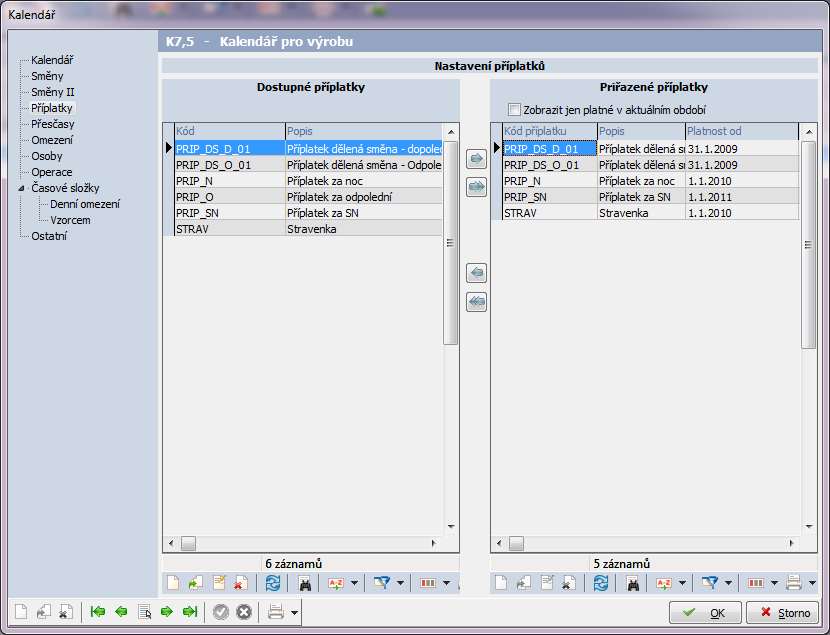
Task: Open the print dropdown arrow in bottom toolbar
Action: [x=296, y=612]
